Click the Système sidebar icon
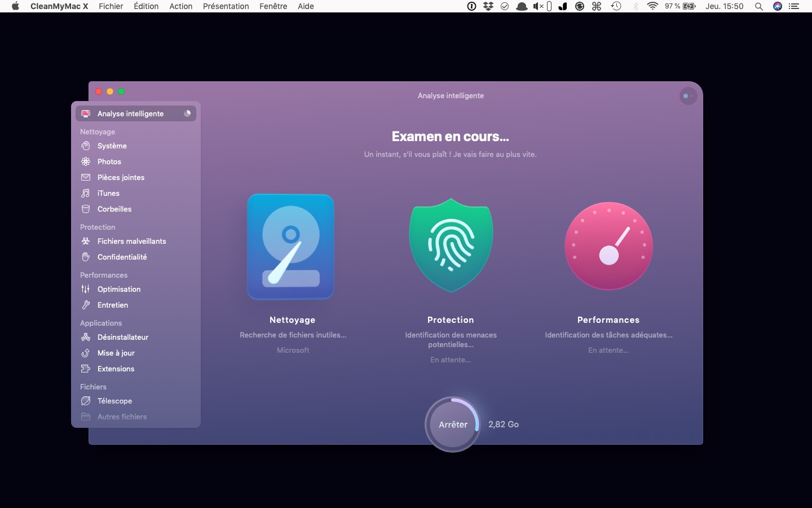812x508 pixels. coord(86,146)
